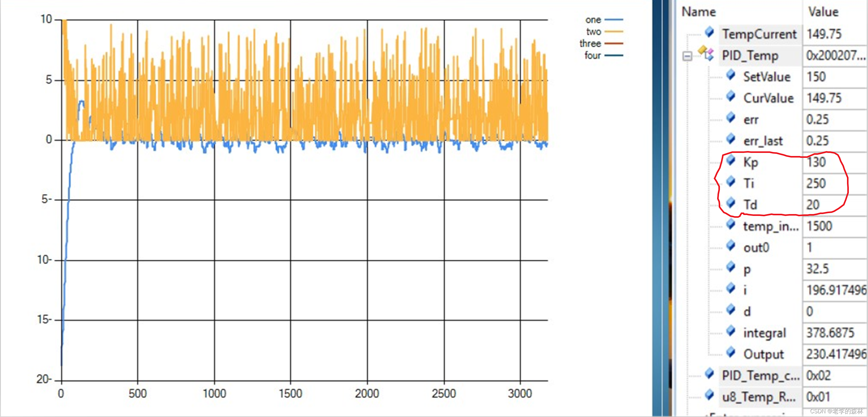Screen dimensions: 868x417
Task: Click the Td member icon
Action: 730,203
